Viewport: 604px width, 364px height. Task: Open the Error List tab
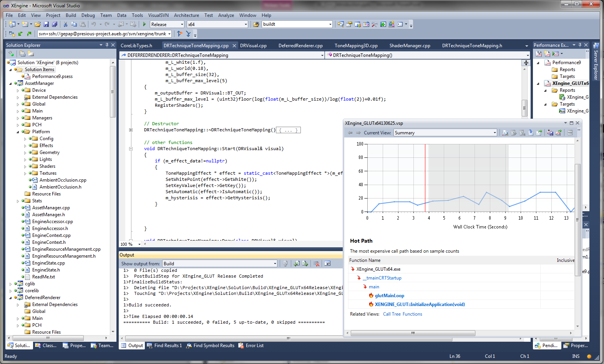tap(251, 346)
